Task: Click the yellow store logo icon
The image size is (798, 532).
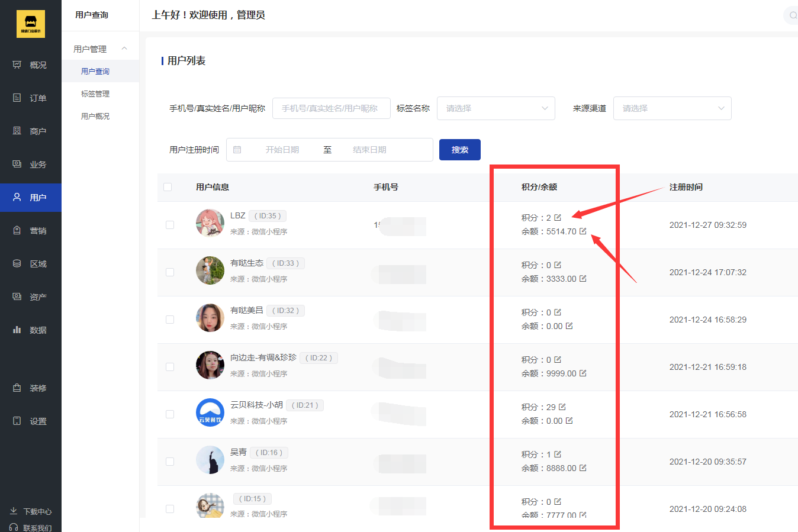Action: click(31, 24)
